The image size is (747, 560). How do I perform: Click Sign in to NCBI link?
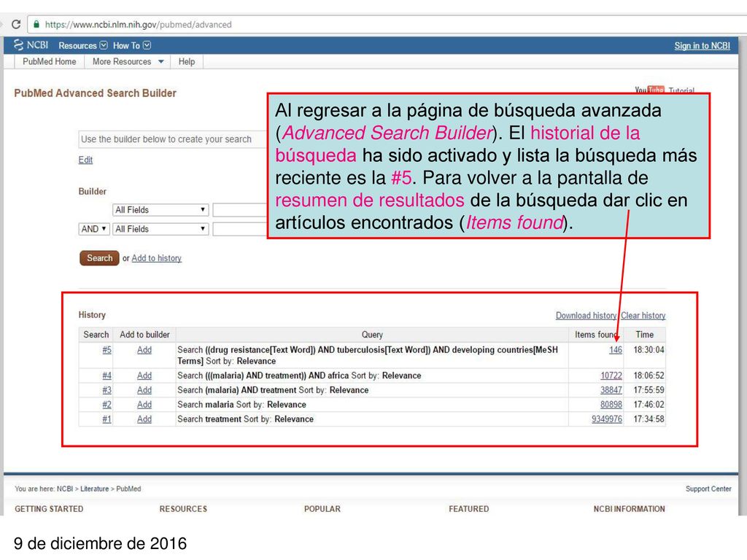coord(702,46)
